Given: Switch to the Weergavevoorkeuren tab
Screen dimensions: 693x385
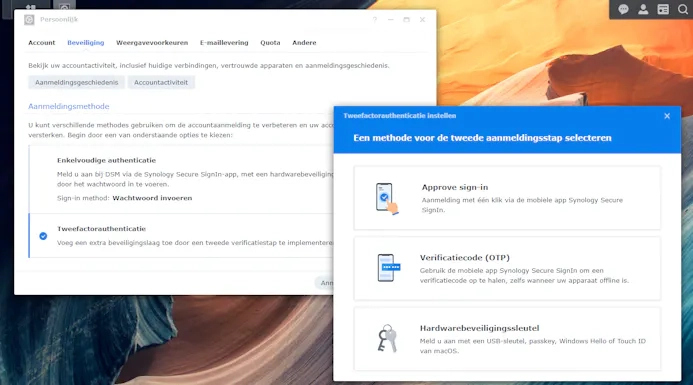Looking at the screenshot, I should coord(152,43).
